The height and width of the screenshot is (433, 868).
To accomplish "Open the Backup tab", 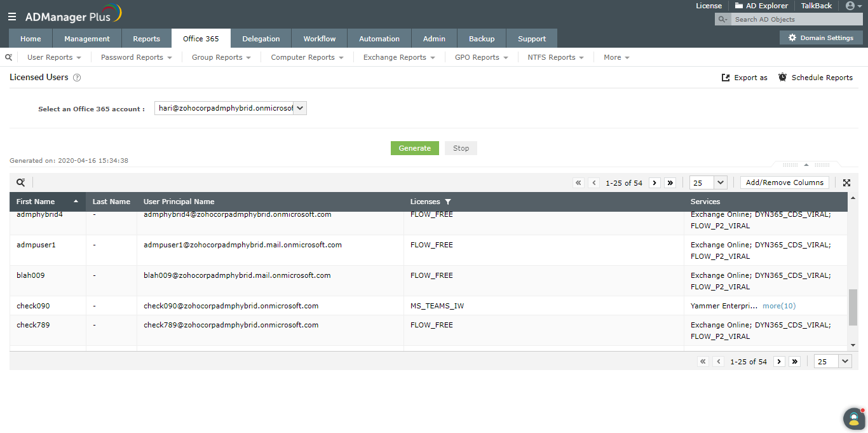I will [482, 38].
